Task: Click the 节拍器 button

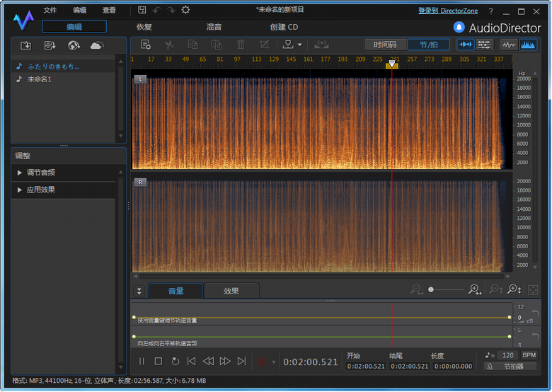Action: (x=510, y=367)
